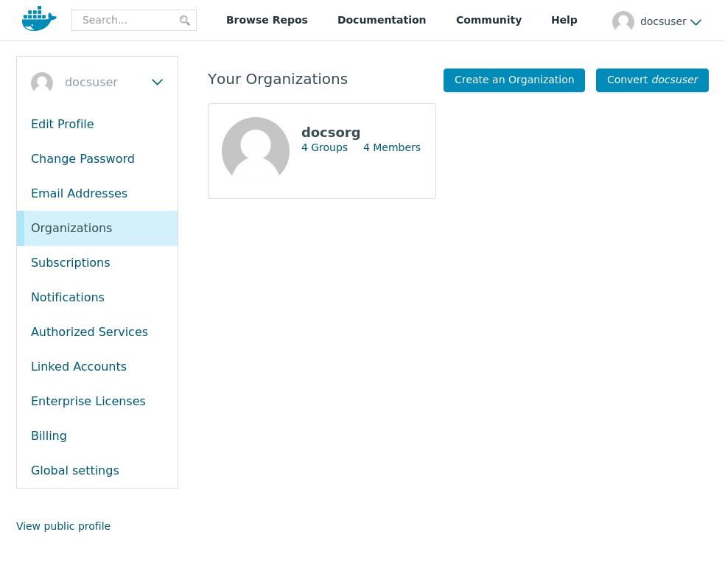Viewport: 725px width, 588px height.
Task: Click the Docker whale logo
Action: [39, 18]
